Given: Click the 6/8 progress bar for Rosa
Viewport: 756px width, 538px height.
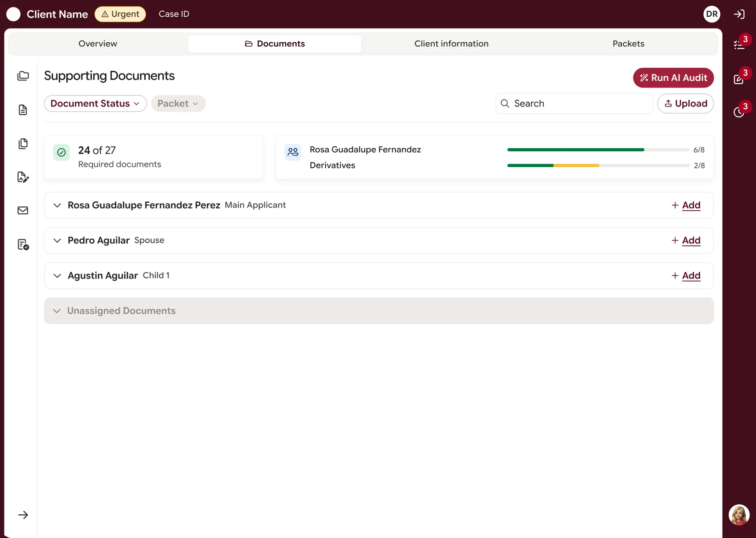Looking at the screenshot, I should pyautogui.click(x=598, y=150).
